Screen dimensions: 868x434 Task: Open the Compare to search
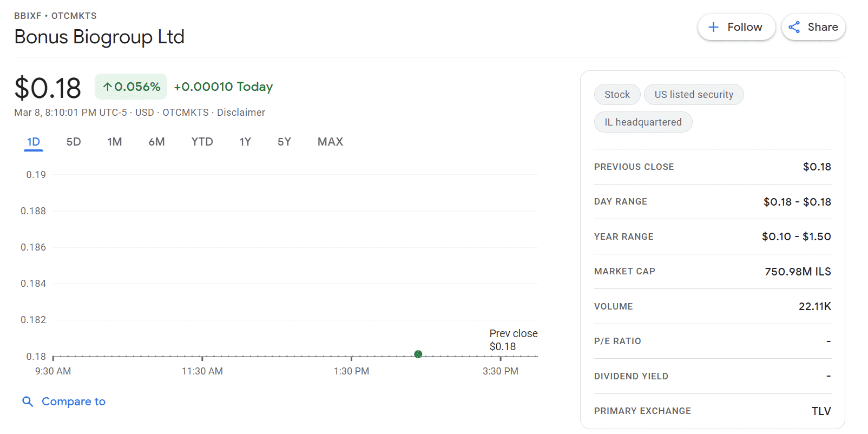[64, 402]
